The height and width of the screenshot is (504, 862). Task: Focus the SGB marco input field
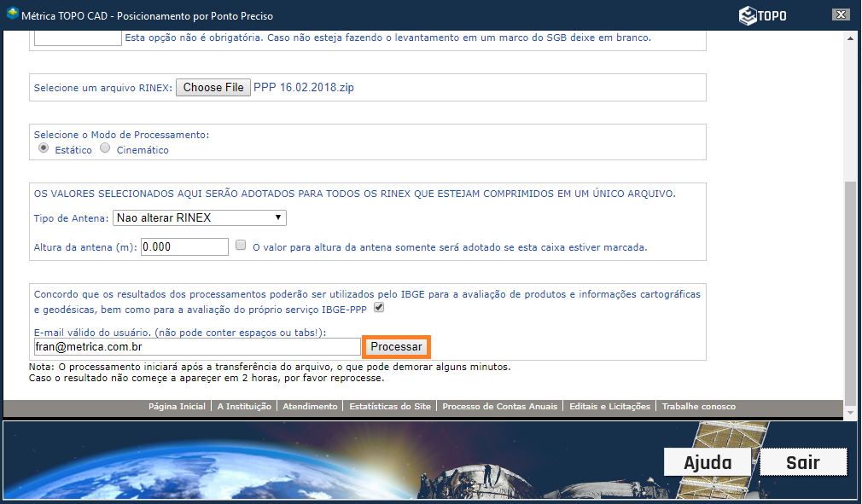point(78,38)
